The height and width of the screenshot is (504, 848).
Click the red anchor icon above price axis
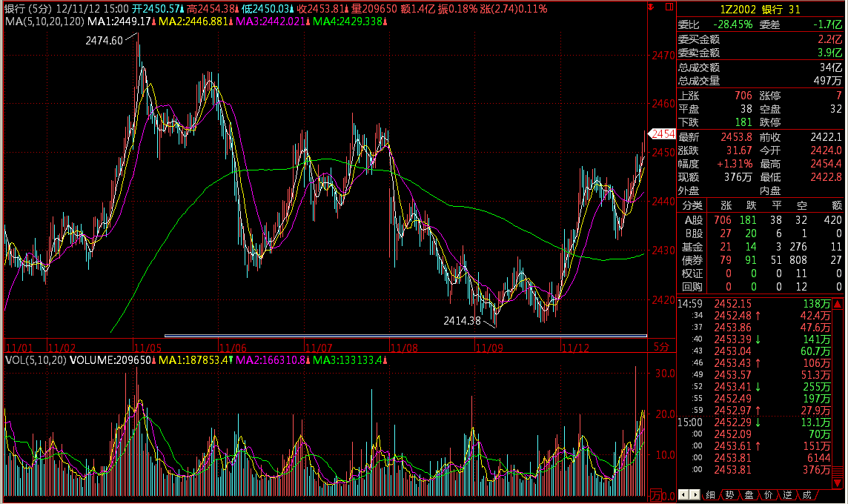(x=651, y=7)
